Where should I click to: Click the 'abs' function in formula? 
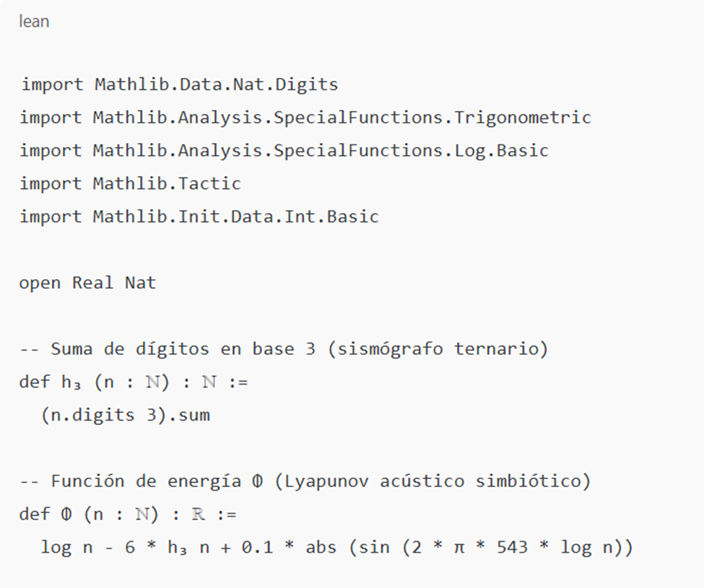pyautogui.click(x=321, y=547)
